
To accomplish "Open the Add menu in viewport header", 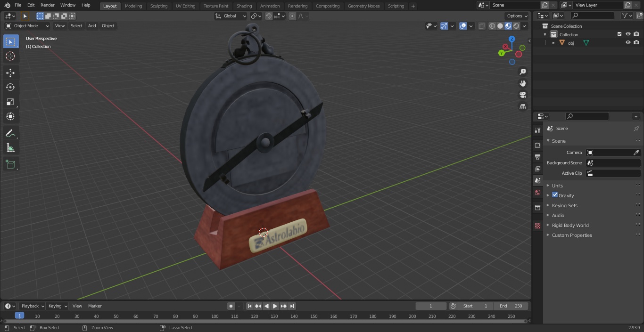I will pos(92,26).
